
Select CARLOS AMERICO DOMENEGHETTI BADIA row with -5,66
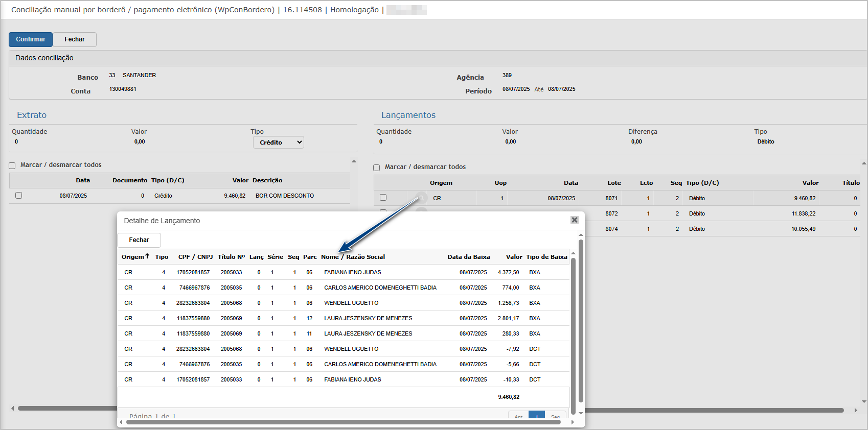[344, 364]
